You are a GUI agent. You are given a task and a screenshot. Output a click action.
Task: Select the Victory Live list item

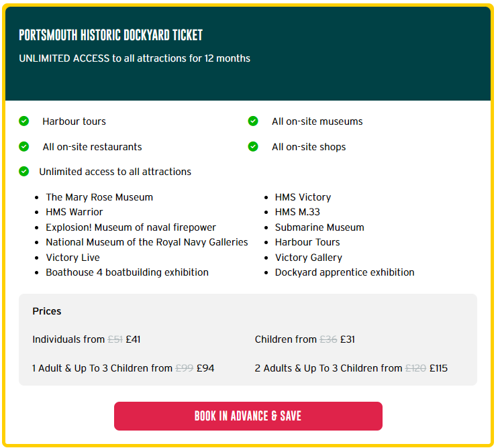coord(73,258)
